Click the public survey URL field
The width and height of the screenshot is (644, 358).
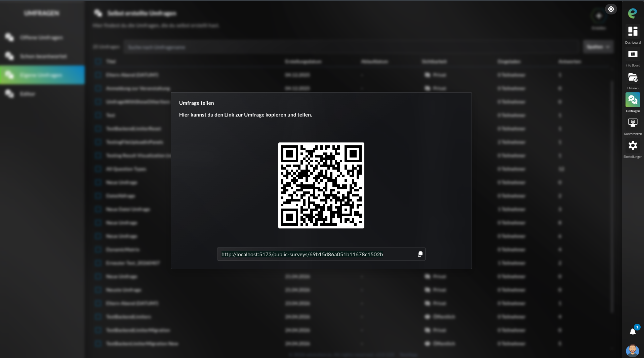click(x=321, y=254)
